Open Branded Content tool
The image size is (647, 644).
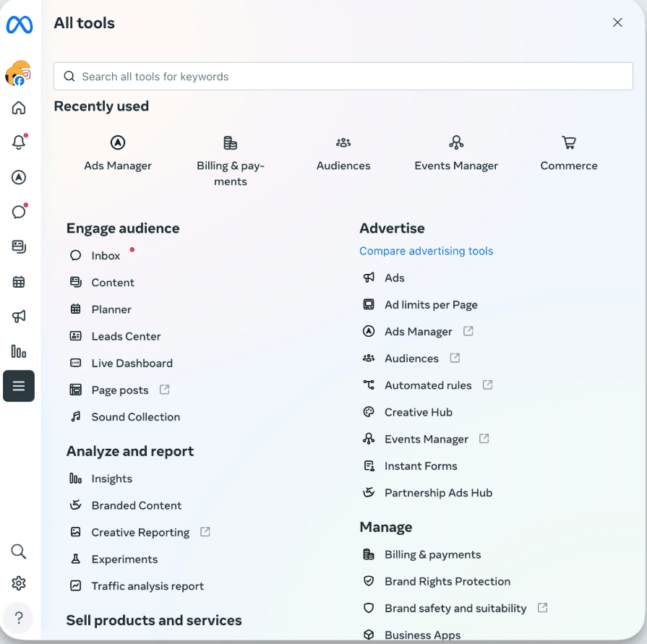pos(126,505)
